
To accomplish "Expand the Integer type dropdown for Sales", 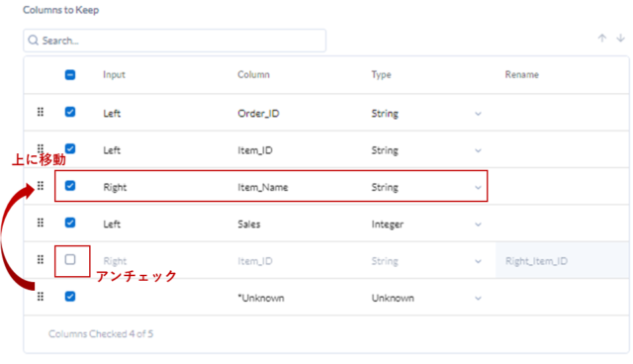I will click(x=478, y=225).
